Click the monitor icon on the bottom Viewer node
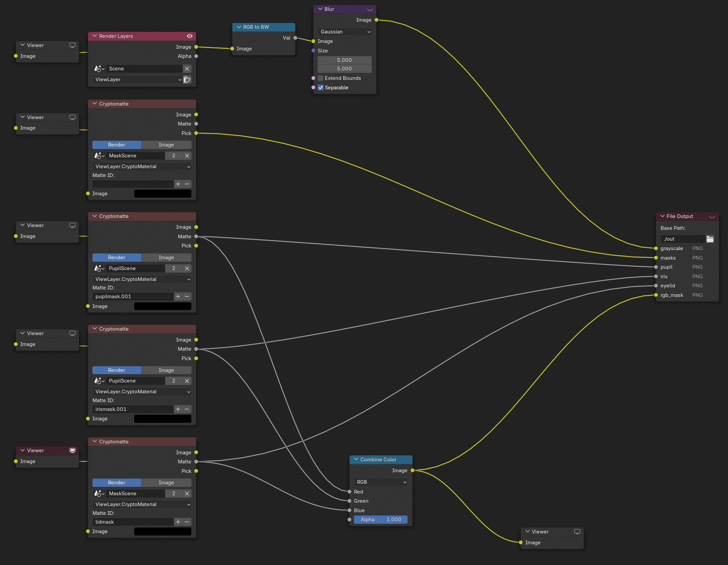This screenshot has width=728, height=565. click(x=577, y=531)
